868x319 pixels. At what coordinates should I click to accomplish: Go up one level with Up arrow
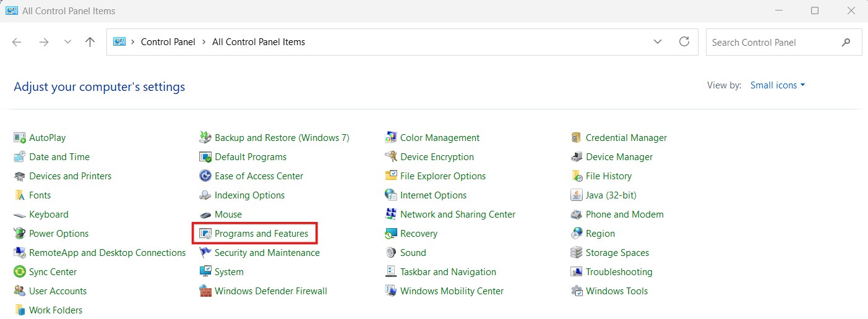pos(90,42)
